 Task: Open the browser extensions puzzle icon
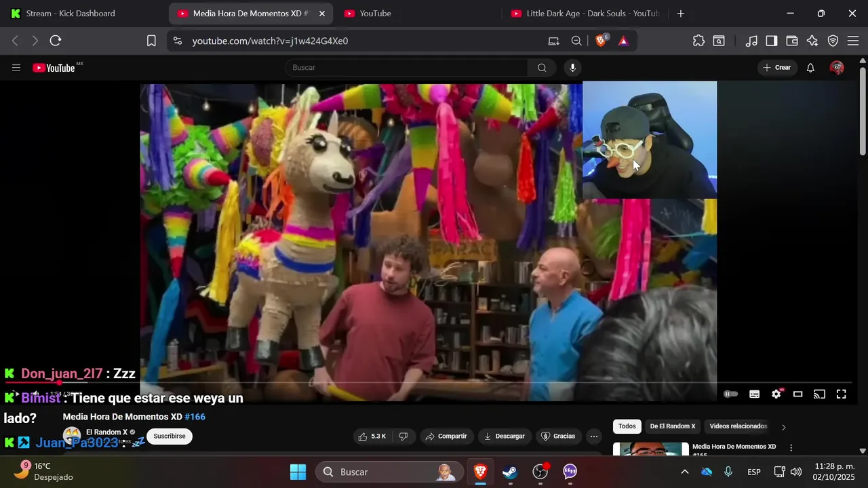click(698, 41)
